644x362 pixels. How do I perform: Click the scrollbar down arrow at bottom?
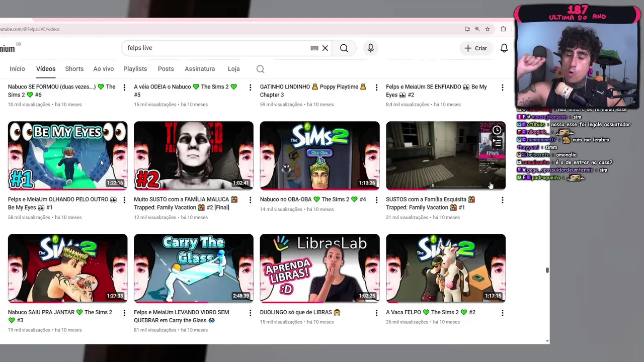(547, 341)
